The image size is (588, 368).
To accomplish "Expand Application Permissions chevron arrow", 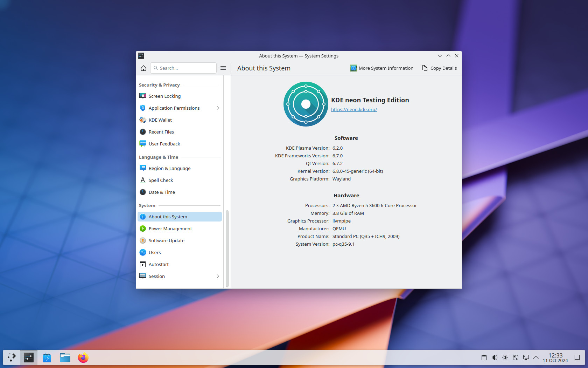I will click(x=217, y=108).
